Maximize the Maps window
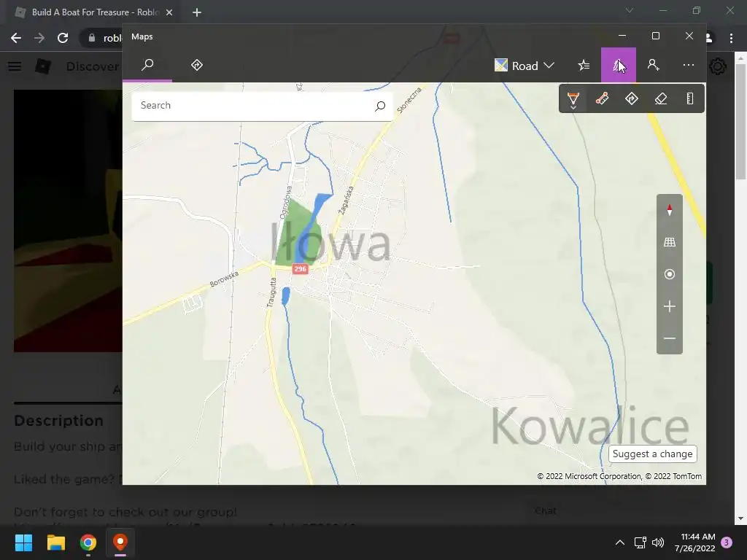747x560 pixels. tap(656, 36)
